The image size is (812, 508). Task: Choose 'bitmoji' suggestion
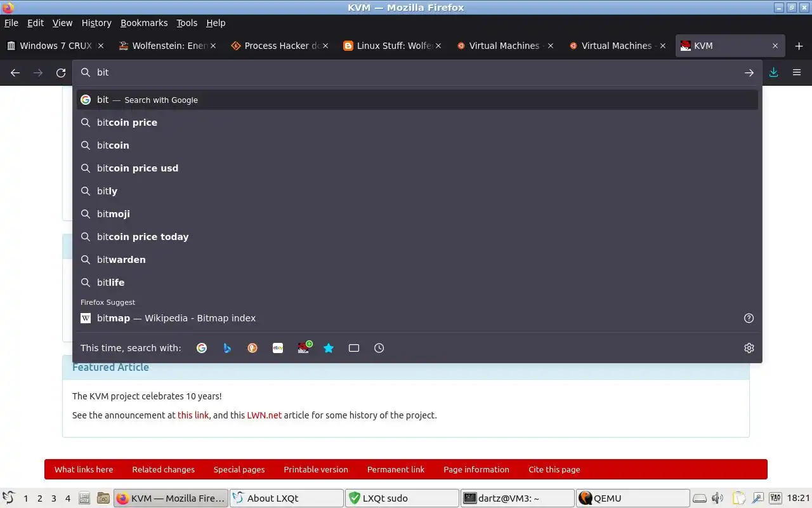pos(417,214)
